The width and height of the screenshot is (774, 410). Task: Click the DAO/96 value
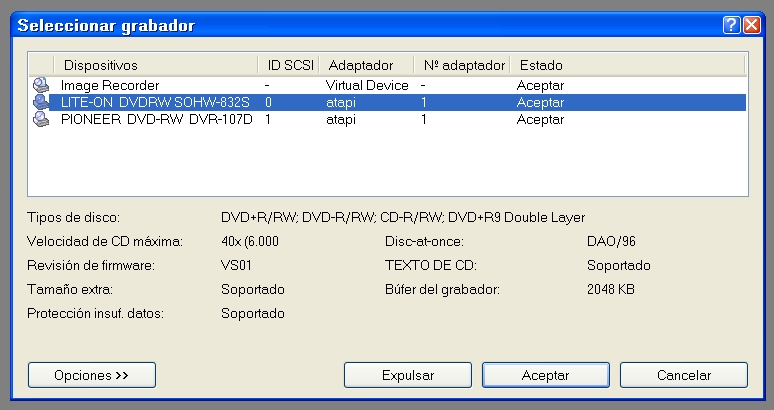pos(611,241)
